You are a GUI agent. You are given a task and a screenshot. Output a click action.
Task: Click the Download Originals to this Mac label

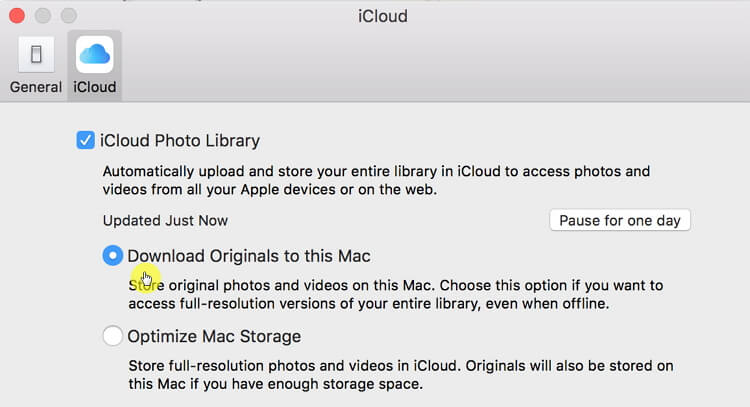coord(249,256)
